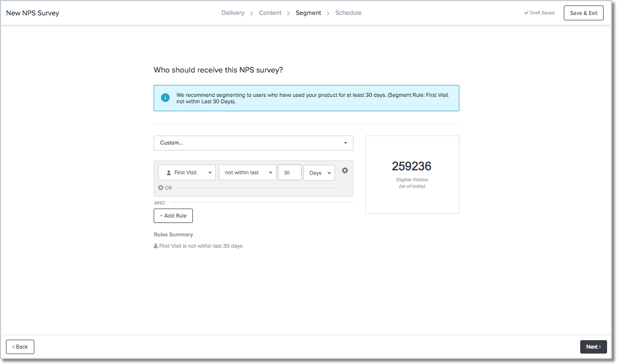Click the Save & Exit button
617x364 pixels.
pyautogui.click(x=583, y=13)
